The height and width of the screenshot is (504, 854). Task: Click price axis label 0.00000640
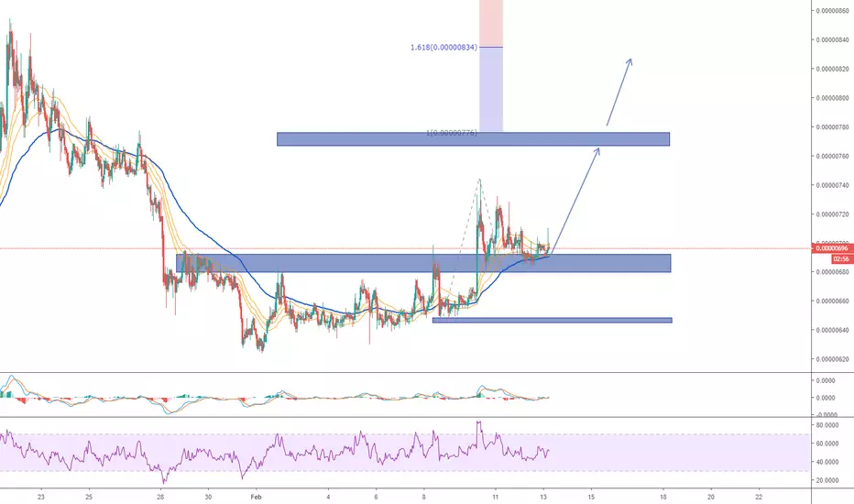[x=832, y=330]
